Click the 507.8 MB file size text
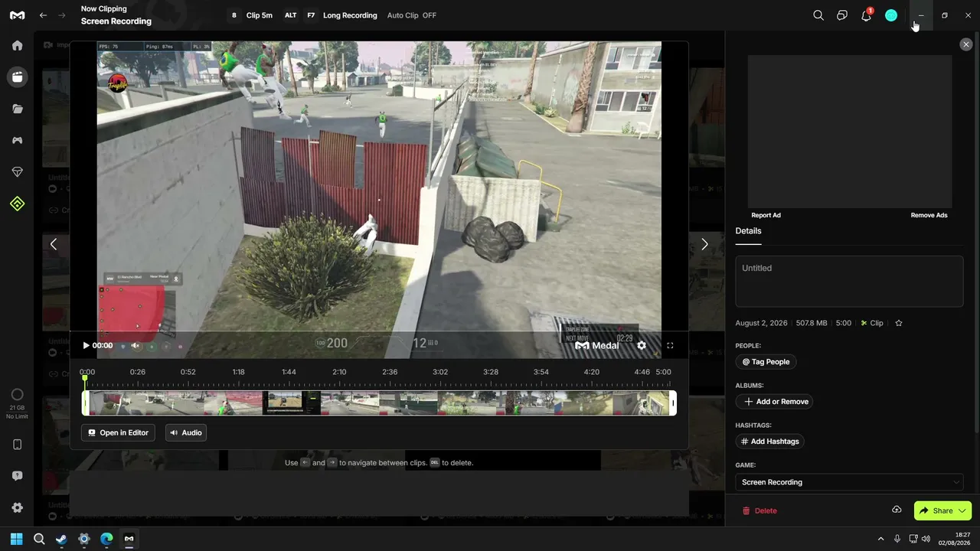 pos(812,323)
